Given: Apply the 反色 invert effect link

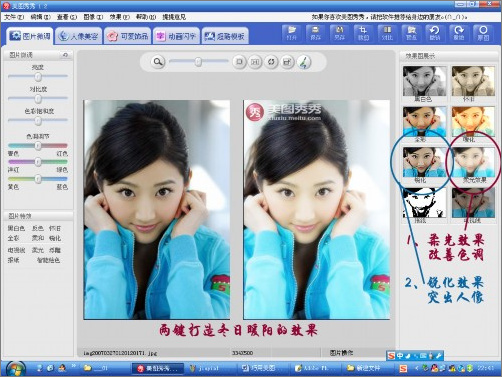Looking at the screenshot, I should point(38,228).
